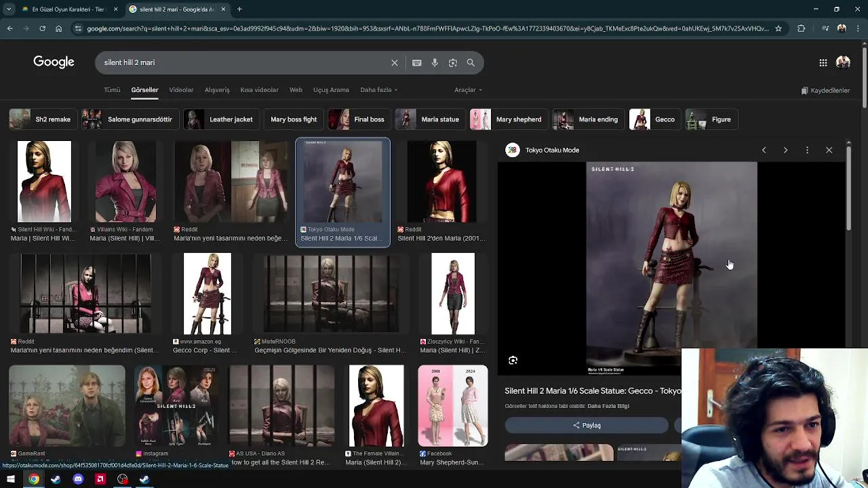Open OBS Studio from the taskbar

122,479
